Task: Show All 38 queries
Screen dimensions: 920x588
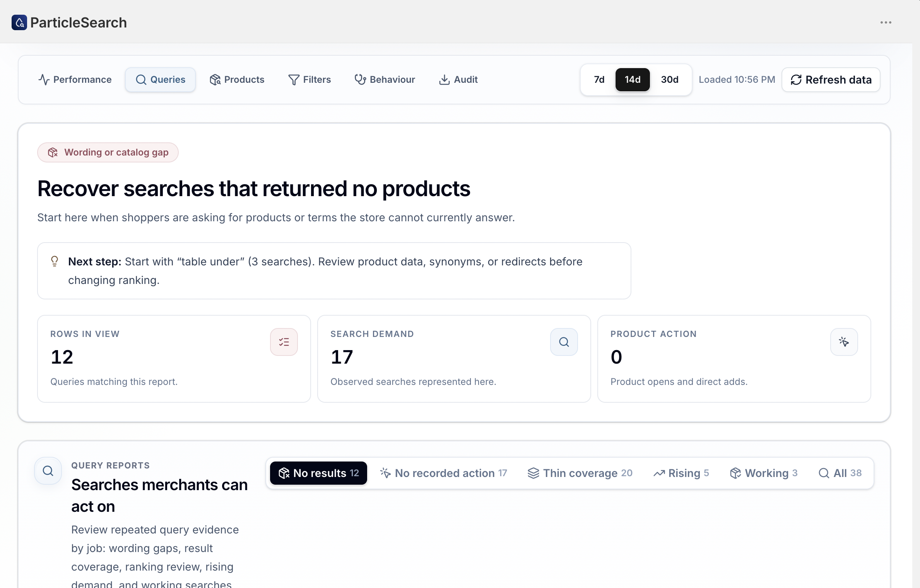Action: (x=840, y=473)
